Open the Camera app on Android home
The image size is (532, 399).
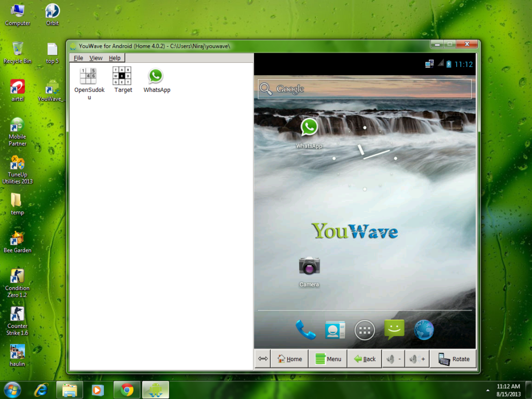coord(309,272)
